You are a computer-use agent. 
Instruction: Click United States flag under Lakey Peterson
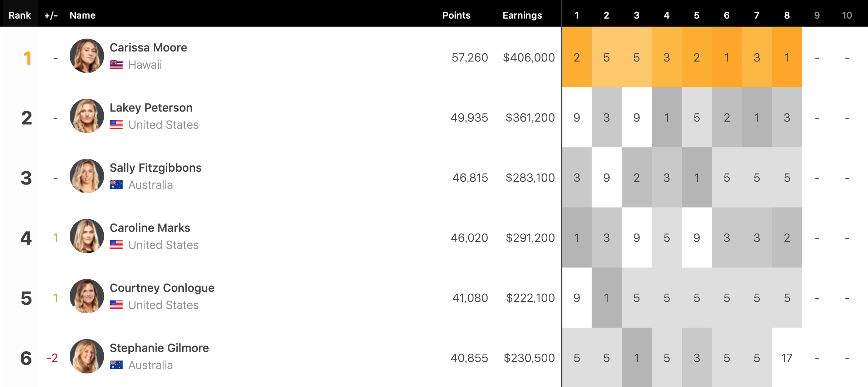click(116, 125)
